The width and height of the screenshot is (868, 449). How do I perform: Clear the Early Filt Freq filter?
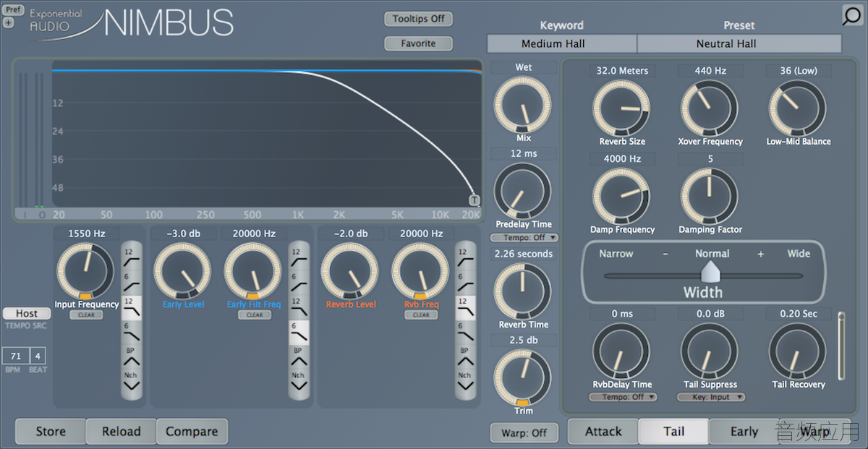click(x=255, y=315)
